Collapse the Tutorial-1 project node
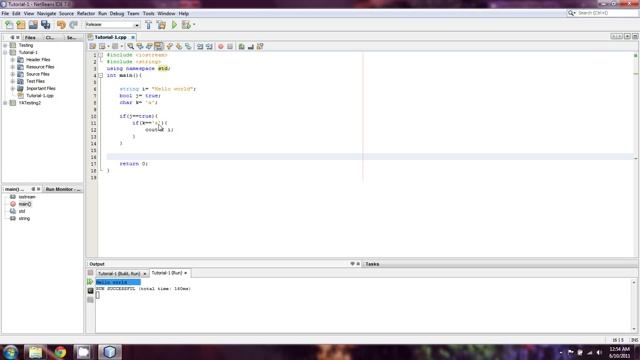The image size is (640, 360). coord(6,53)
